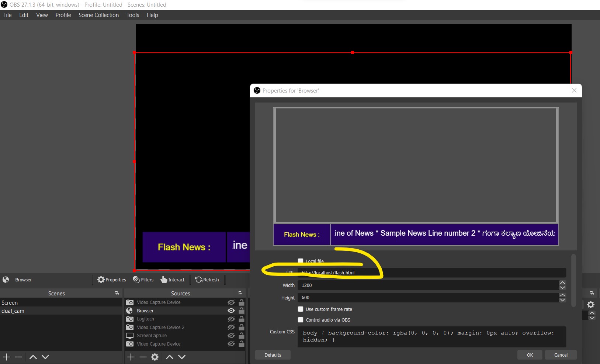Click the Defaults button
Screen dimensions: 600x364
pos(272,354)
